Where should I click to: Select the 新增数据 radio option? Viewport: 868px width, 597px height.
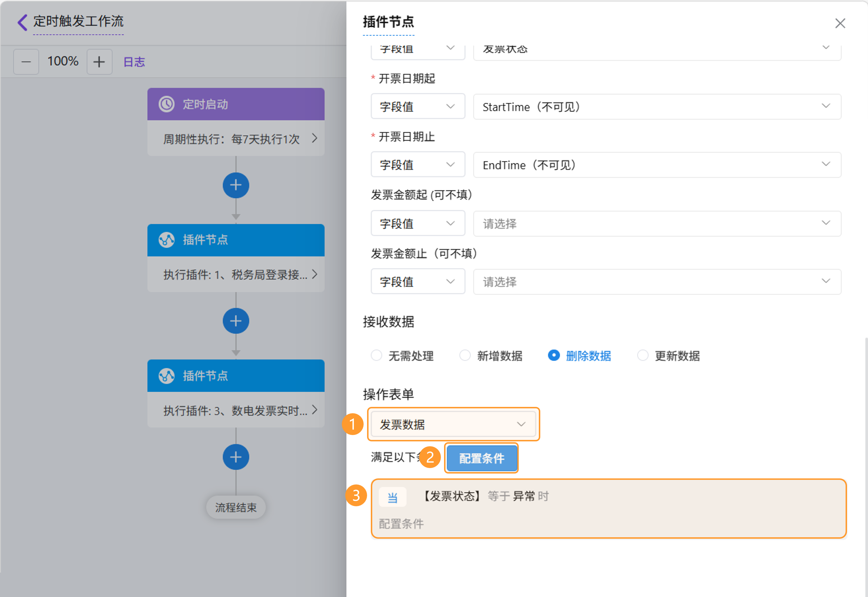pos(465,356)
